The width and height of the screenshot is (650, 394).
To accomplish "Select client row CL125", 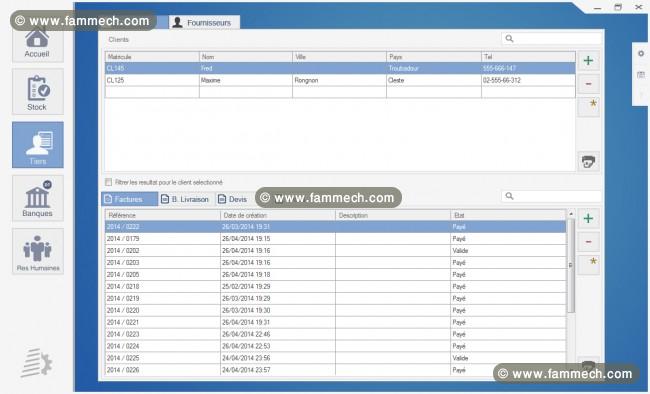I will [340, 80].
